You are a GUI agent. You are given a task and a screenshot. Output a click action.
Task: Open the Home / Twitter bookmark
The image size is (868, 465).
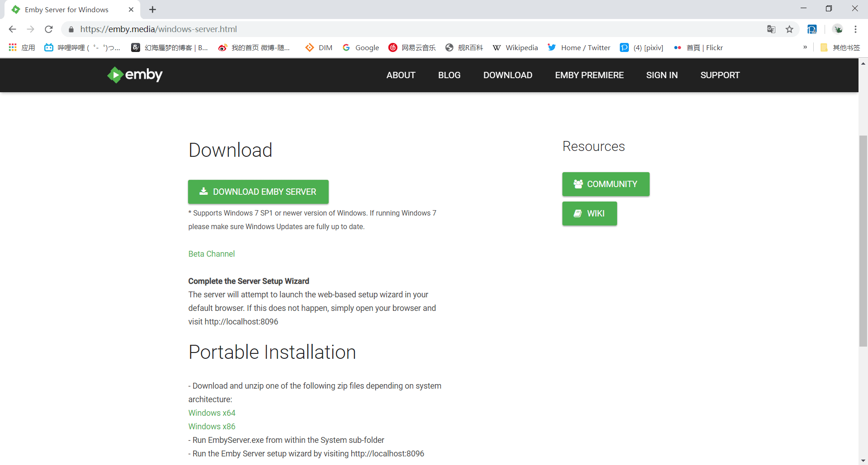[x=579, y=47]
